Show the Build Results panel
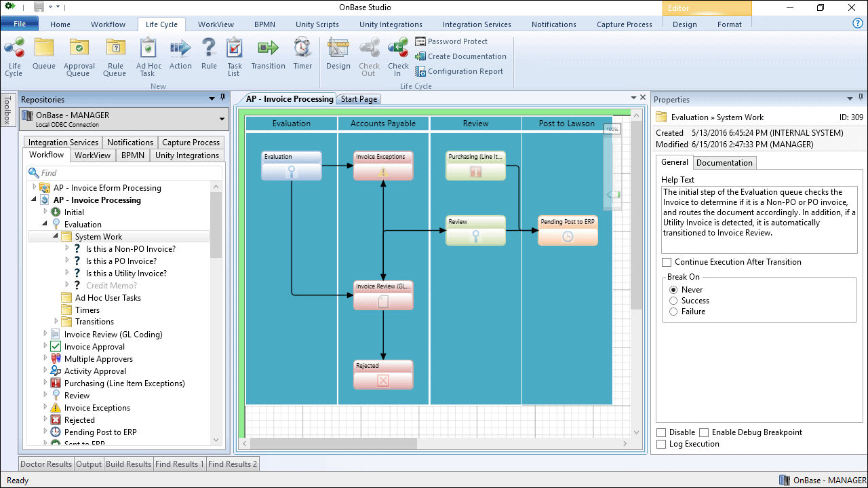 click(x=128, y=464)
